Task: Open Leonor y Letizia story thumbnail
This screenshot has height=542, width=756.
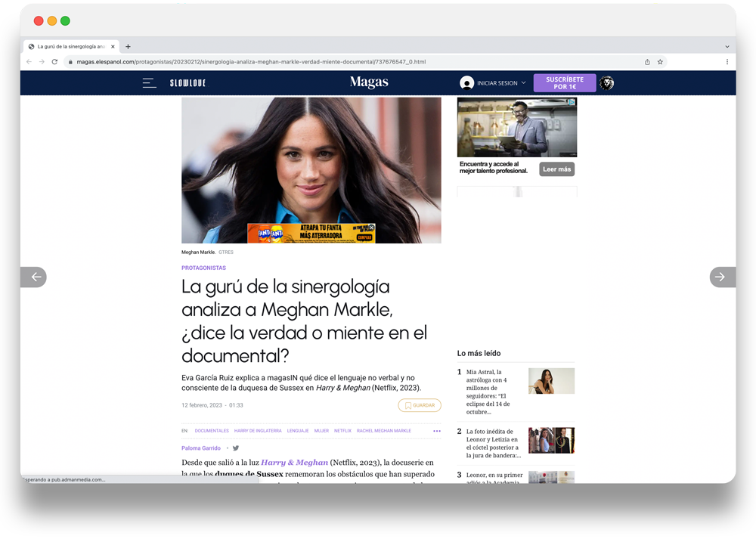Action: coord(552,440)
